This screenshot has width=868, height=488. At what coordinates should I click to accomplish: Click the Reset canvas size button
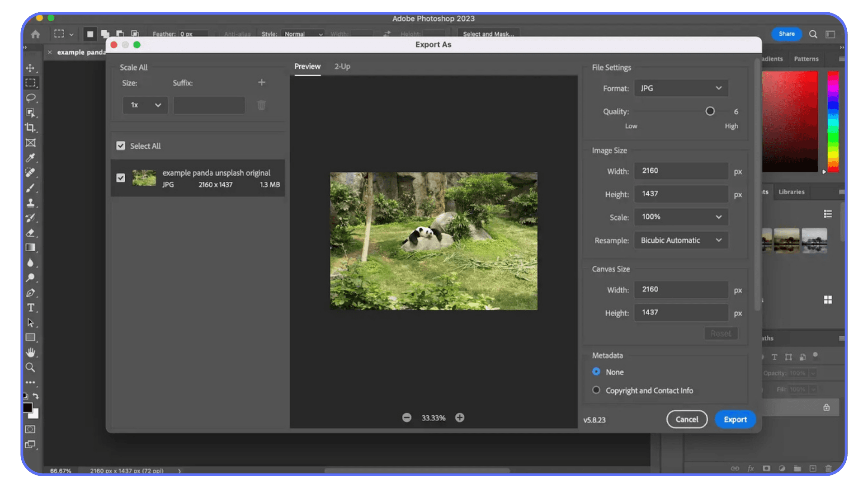coord(721,333)
